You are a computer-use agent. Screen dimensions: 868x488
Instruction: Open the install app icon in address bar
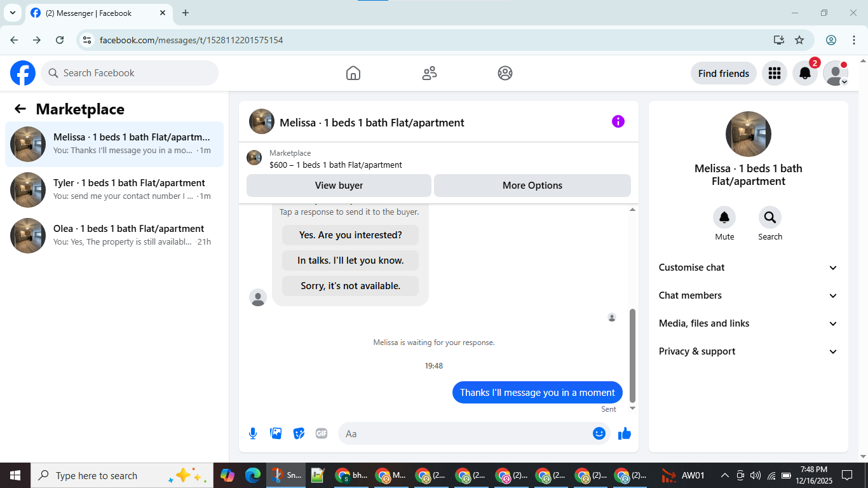tap(779, 40)
